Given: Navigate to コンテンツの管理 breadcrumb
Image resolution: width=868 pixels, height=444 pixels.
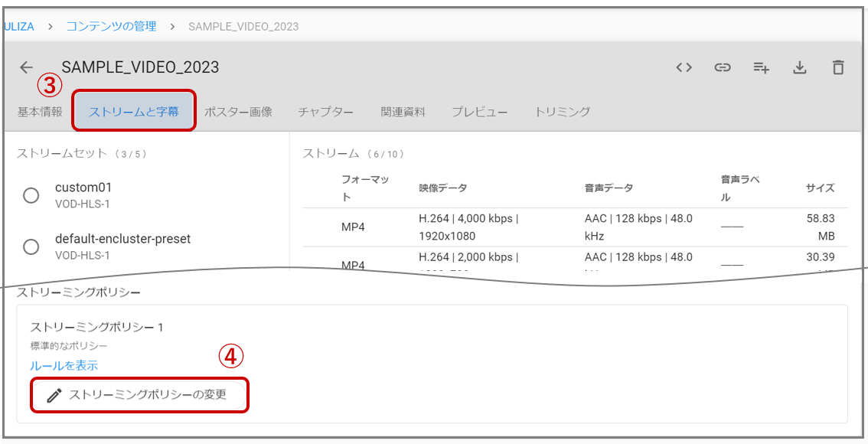Looking at the screenshot, I should click(111, 26).
